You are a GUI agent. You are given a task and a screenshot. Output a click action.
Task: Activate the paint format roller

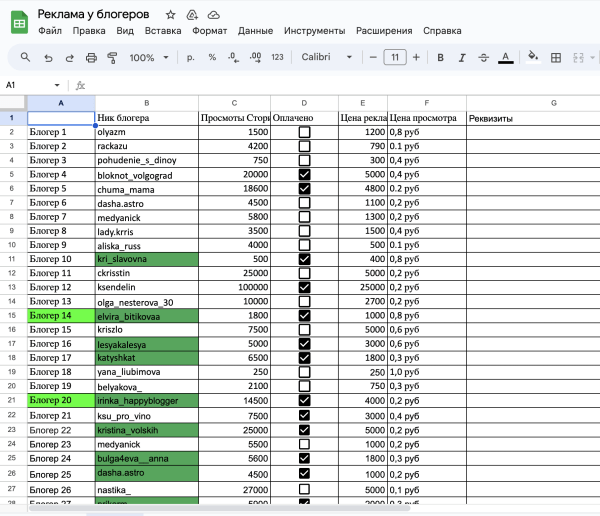click(112, 58)
